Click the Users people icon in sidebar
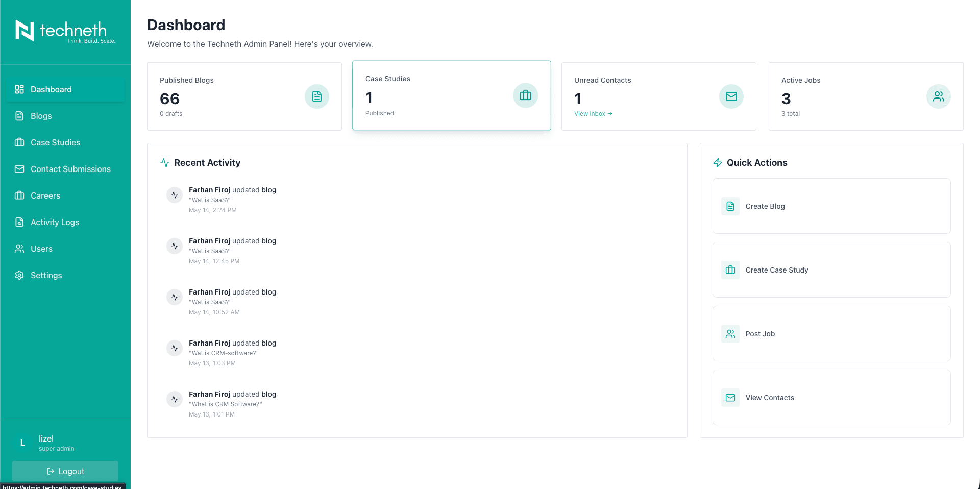The height and width of the screenshot is (489, 980). tap(19, 249)
